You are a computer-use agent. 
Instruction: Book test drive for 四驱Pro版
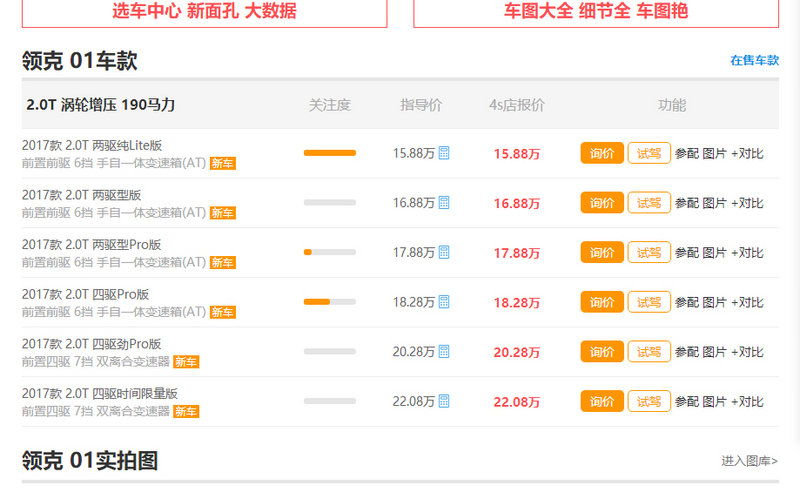point(649,302)
